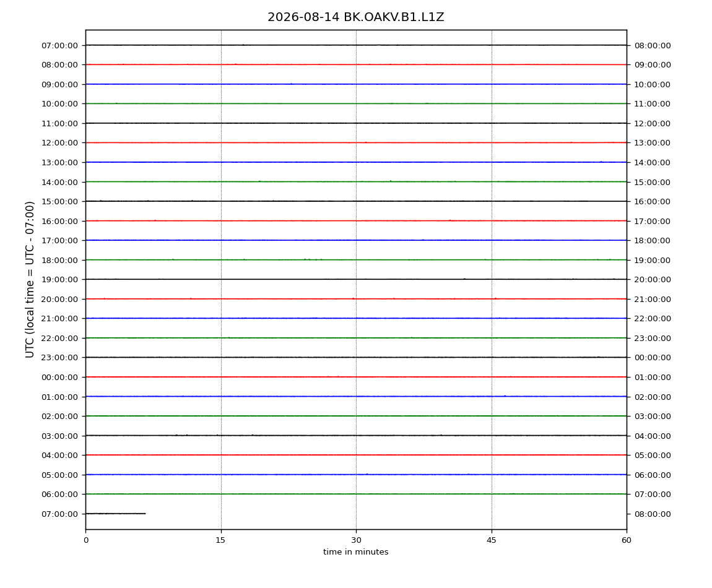Click the 'time in minutes' axis label
The width and height of the screenshot is (712, 588).
click(355, 552)
